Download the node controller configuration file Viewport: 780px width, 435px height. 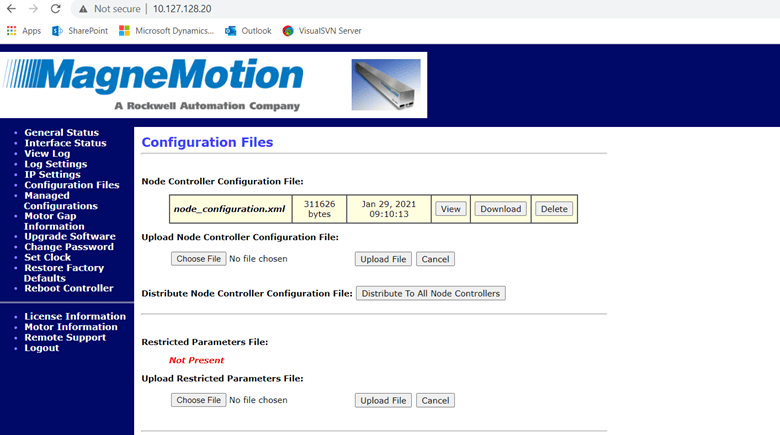coord(500,209)
